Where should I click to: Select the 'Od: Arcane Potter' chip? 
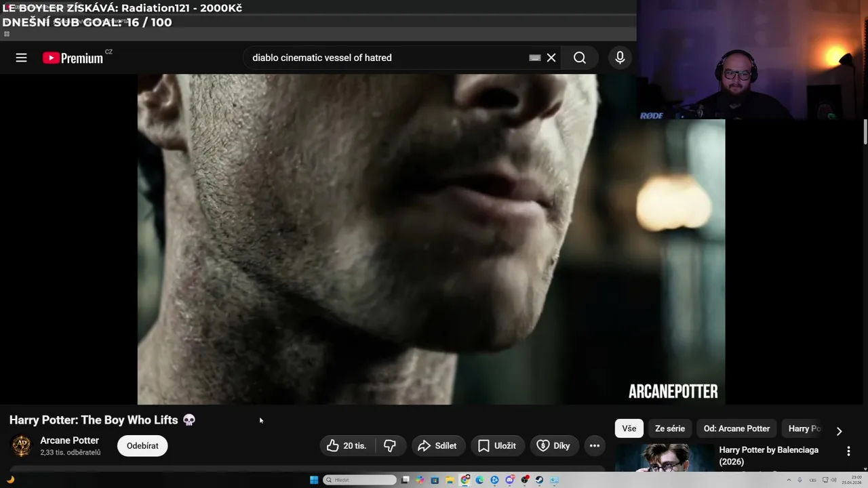coord(736,428)
